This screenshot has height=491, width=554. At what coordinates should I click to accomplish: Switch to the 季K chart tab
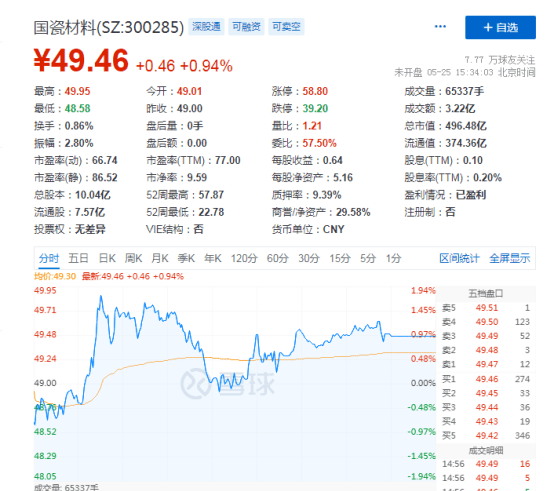pos(186,258)
